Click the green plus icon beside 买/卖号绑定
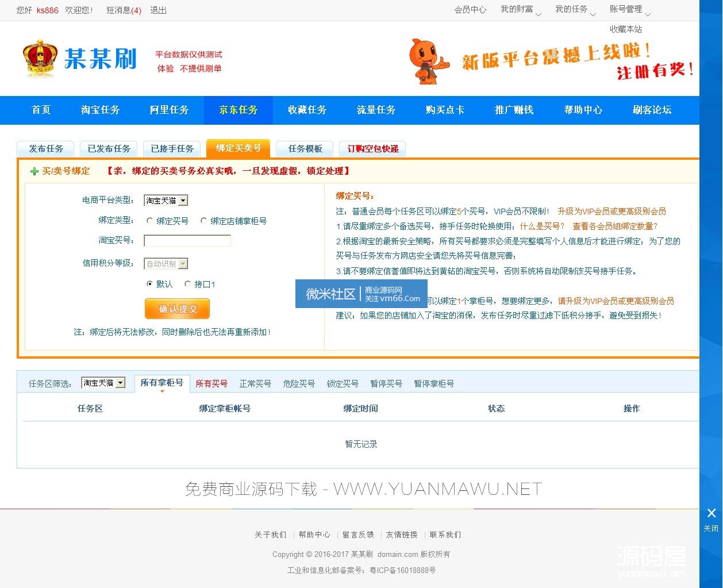Viewport: 723px width, 588px height. (34, 171)
